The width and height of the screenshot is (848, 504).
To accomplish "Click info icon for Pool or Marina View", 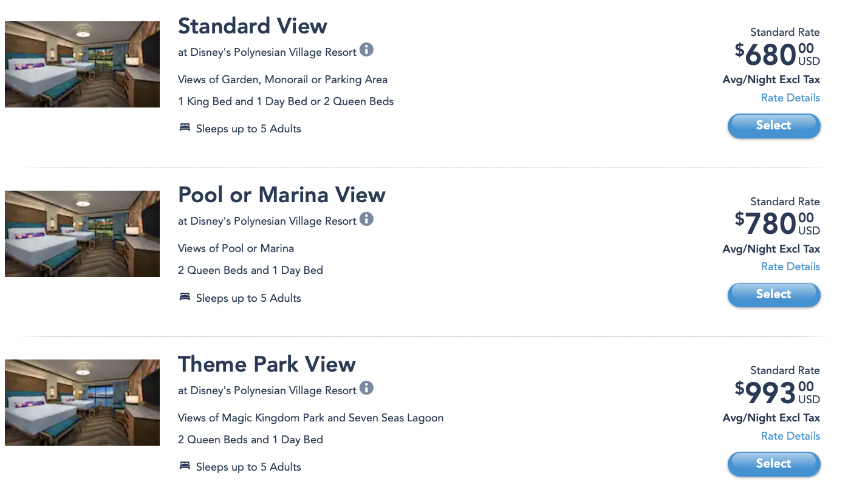I will (366, 219).
